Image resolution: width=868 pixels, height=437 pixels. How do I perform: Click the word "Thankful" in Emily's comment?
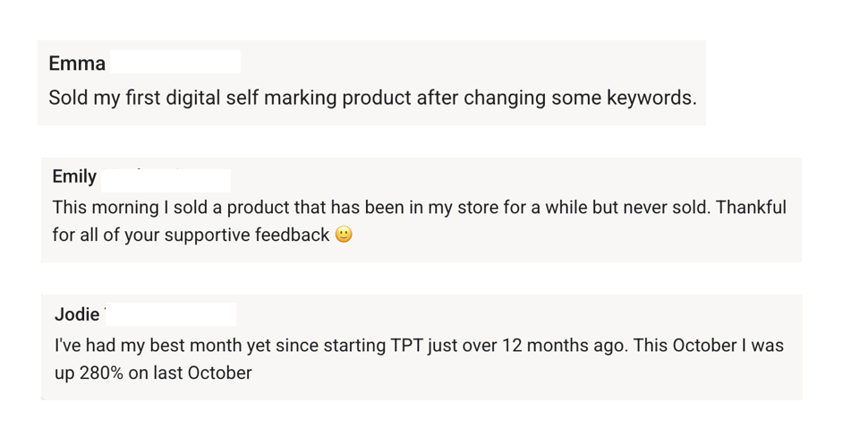pyautogui.click(x=751, y=208)
